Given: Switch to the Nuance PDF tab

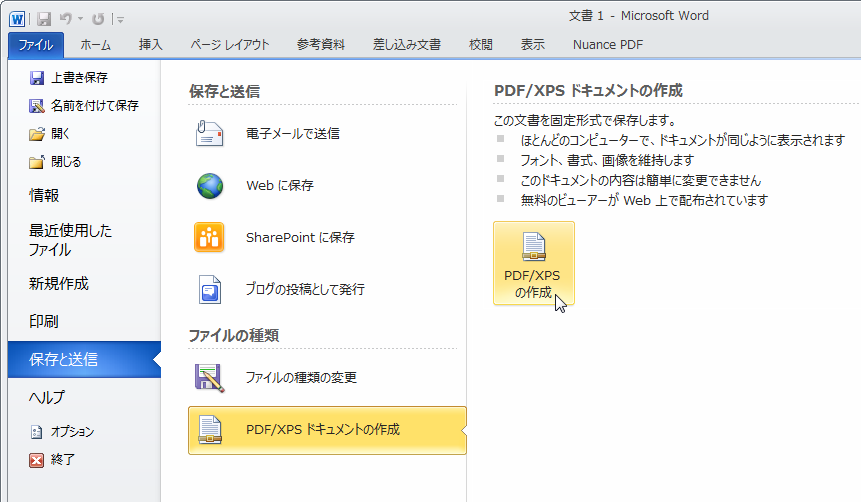Looking at the screenshot, I should 608,45.
